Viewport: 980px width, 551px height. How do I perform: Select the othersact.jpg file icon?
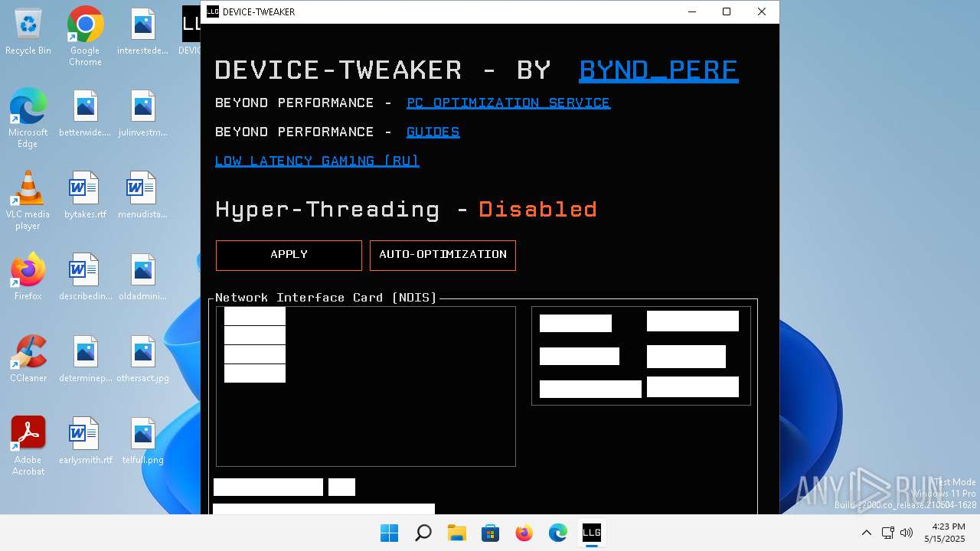coord(143,359)
